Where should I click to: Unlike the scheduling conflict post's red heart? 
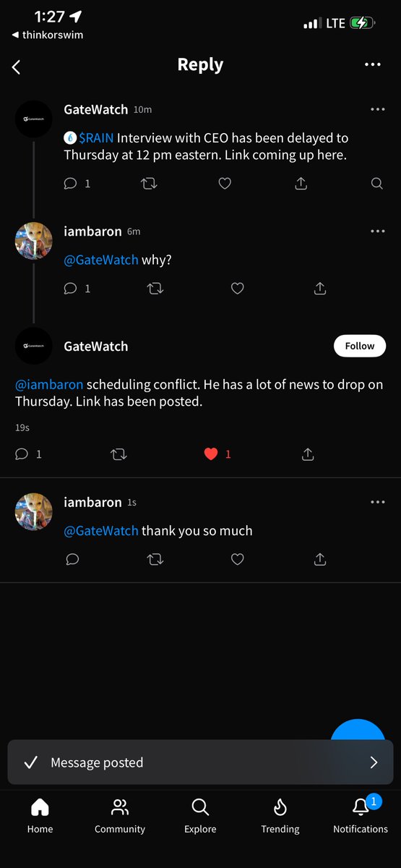pyautogui.click(x=211, y=454)
